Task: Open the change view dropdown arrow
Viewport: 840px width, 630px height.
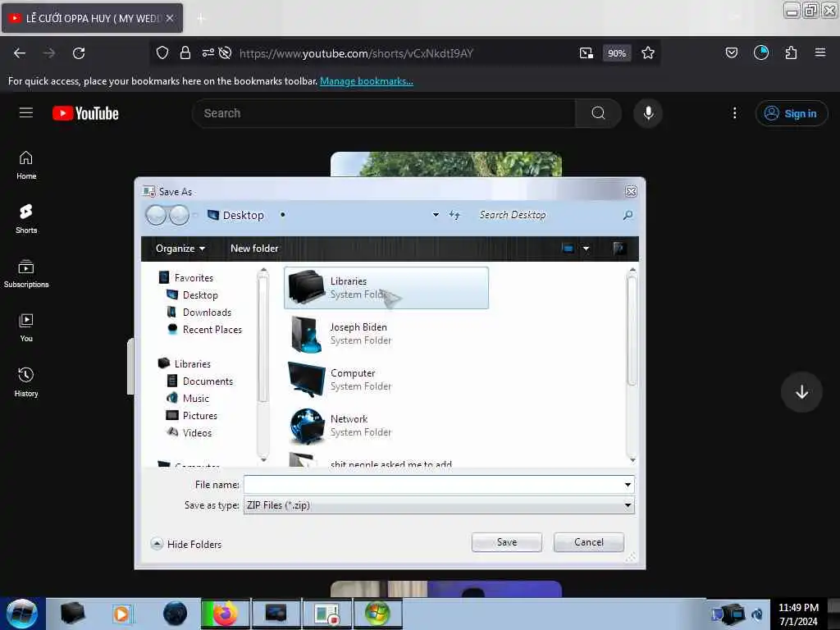Action: pos(586,249)
